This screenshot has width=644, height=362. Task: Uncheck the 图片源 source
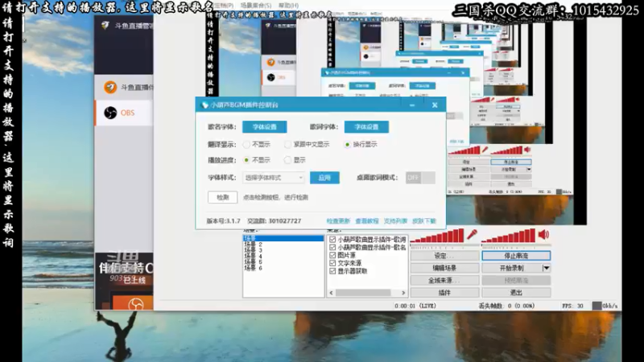(332, 255)
